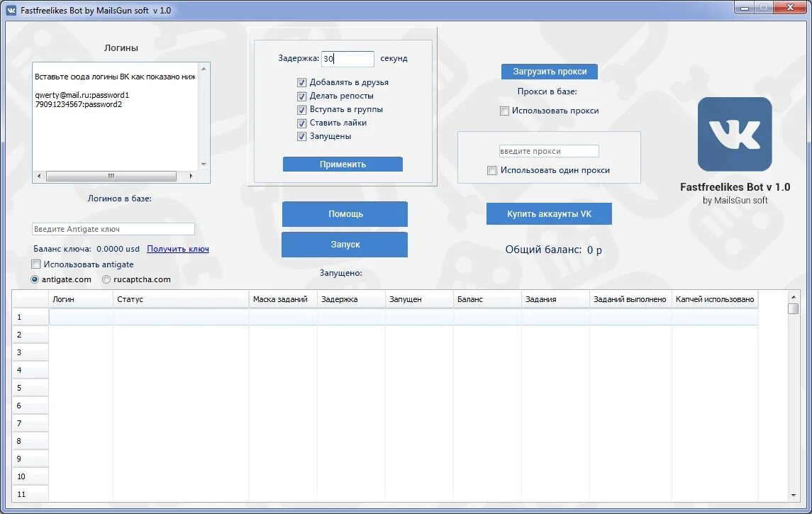Click the 'Логин' column header
812x514 pixels.
(81, 299)
